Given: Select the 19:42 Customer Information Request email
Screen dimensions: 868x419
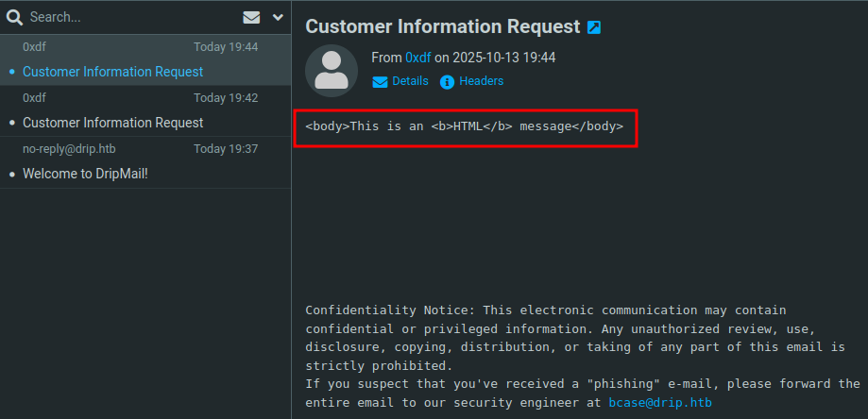Looking at the screenshot, I should (x=113, y=123).
